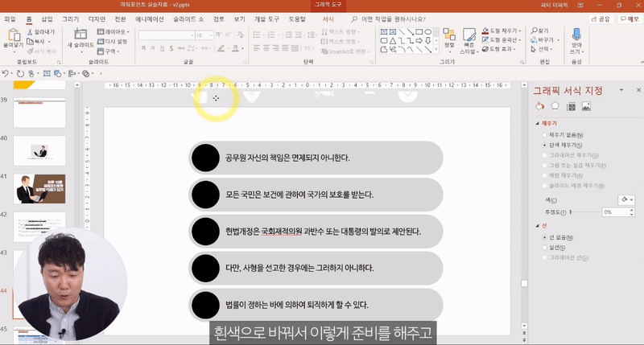Viewport: 644px width, 345px height.
Task: Collapse the 선 (Line) section
Action: (537, 226)
